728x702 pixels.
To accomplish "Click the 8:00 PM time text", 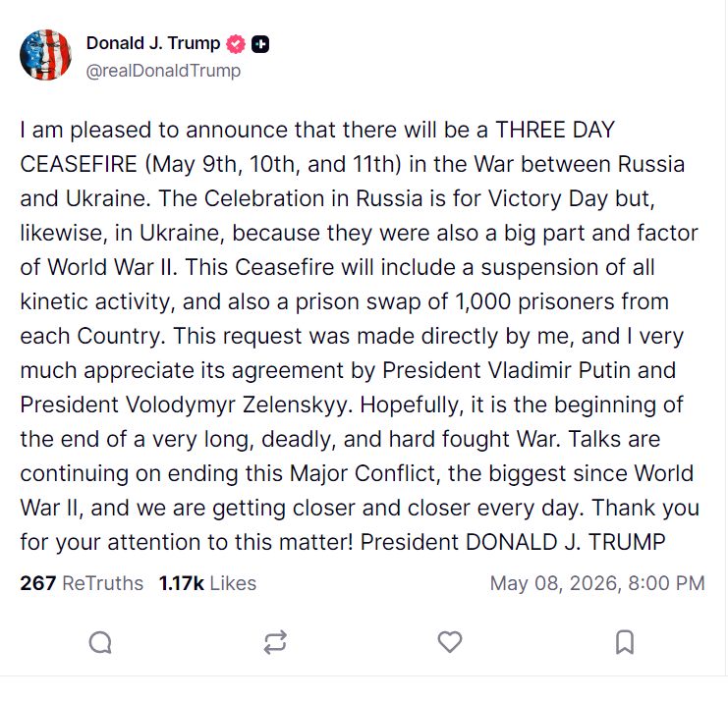I will click(x=667, y=583).
